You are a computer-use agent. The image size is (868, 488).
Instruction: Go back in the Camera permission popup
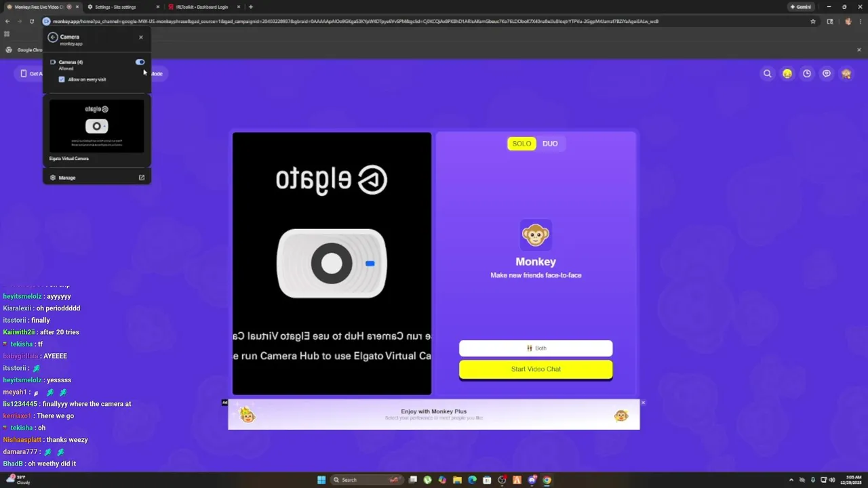[x=53, y=37]
